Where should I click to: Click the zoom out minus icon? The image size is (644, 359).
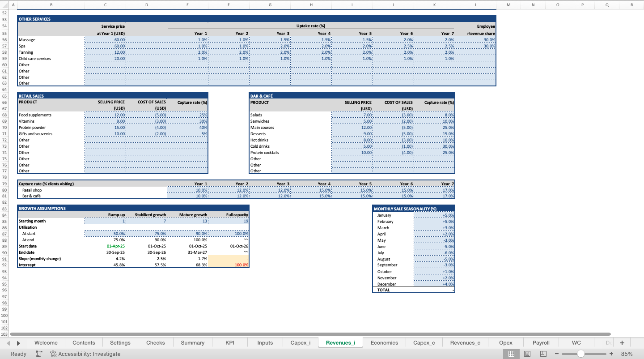pyautogui.click(x=556, y=354)
